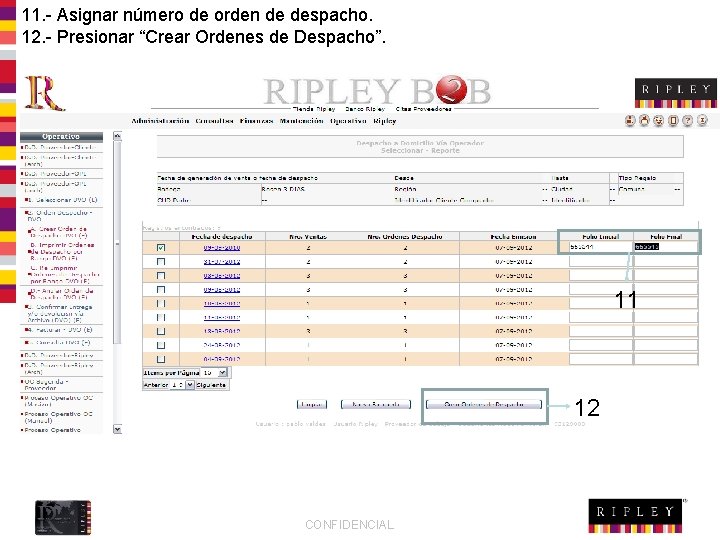Click the Folio Final field for row 31-07-2012
The width and height of the screenshot is (720, 540).
pos(665,262)
